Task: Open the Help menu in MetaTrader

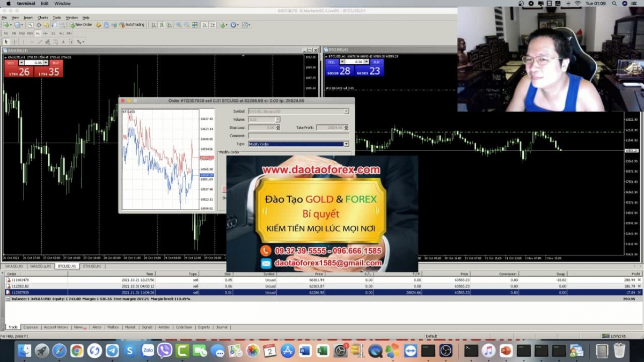Action: pyautogui.click(x=86, y=18)
